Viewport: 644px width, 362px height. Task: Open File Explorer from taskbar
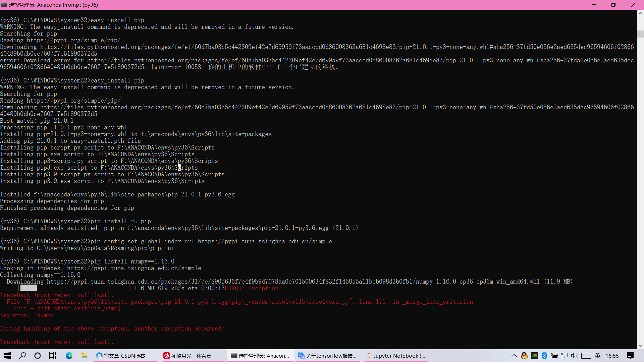(x=84, y=356)
